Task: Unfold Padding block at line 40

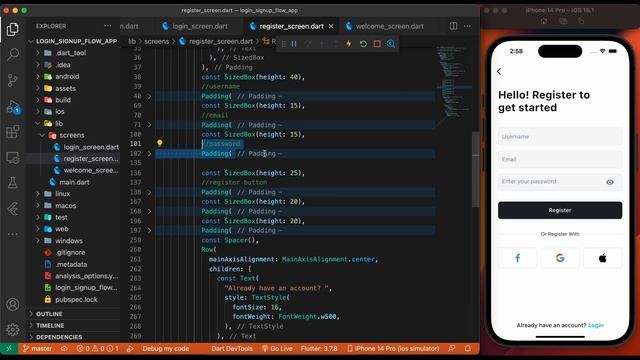Action: coord(149,96)
